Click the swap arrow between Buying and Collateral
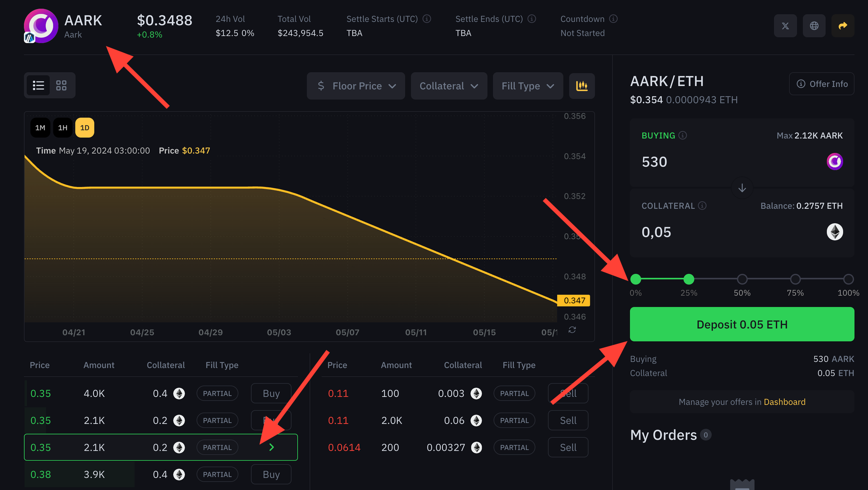This screenshot has height=490, width=868. coord(742,188)
